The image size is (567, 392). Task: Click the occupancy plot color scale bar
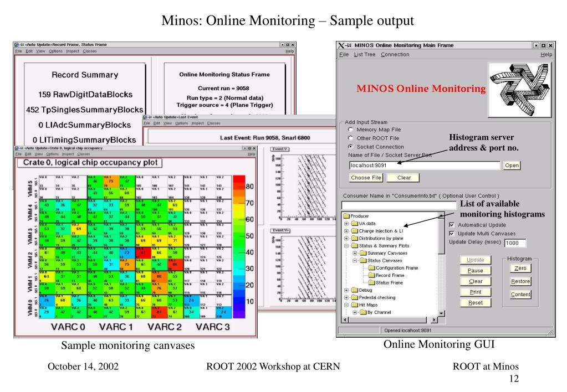click(239, 247)
